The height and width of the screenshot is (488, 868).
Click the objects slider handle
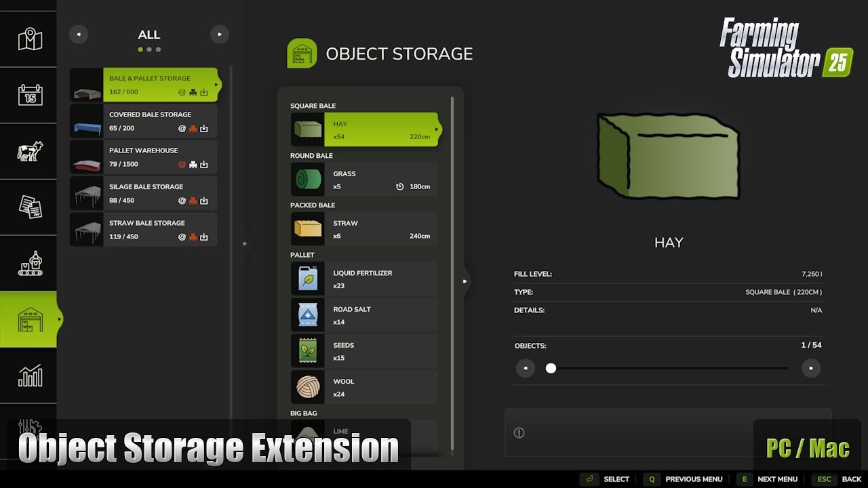551,368
